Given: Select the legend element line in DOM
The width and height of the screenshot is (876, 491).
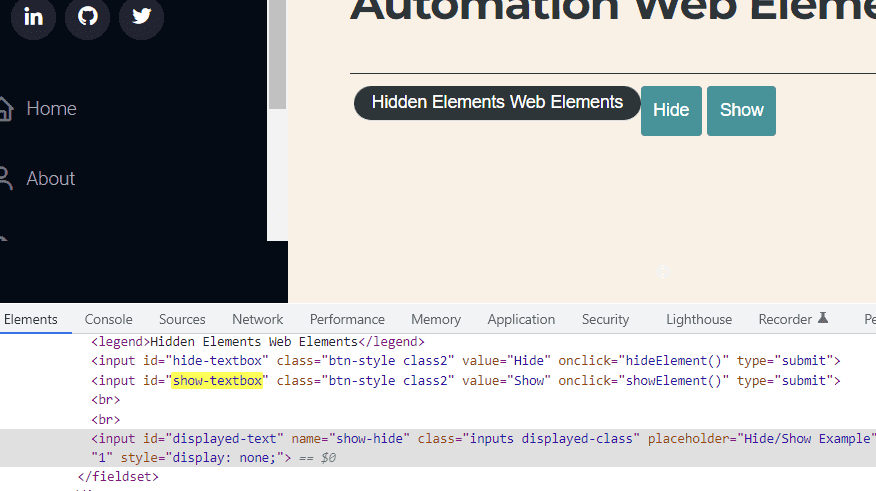Looking at the screenshot, I should (x=257, y=342).
